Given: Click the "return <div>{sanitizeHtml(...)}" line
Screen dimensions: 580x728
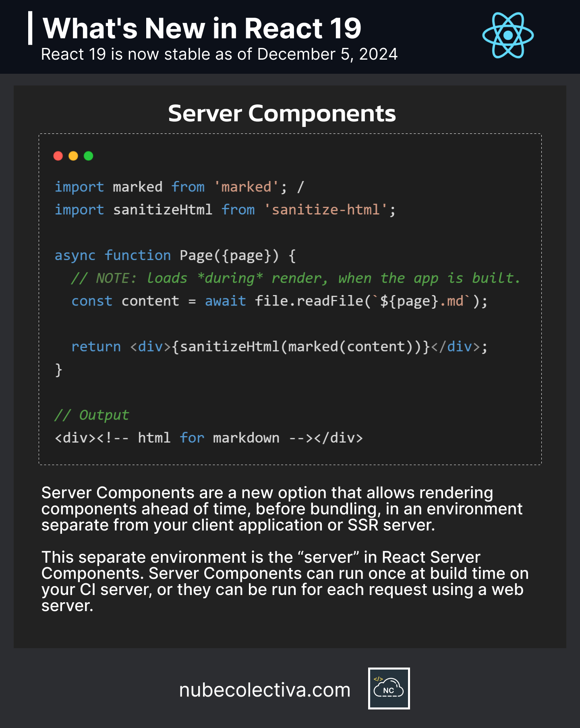Looking at the screenshot, I should coord(280,347).
